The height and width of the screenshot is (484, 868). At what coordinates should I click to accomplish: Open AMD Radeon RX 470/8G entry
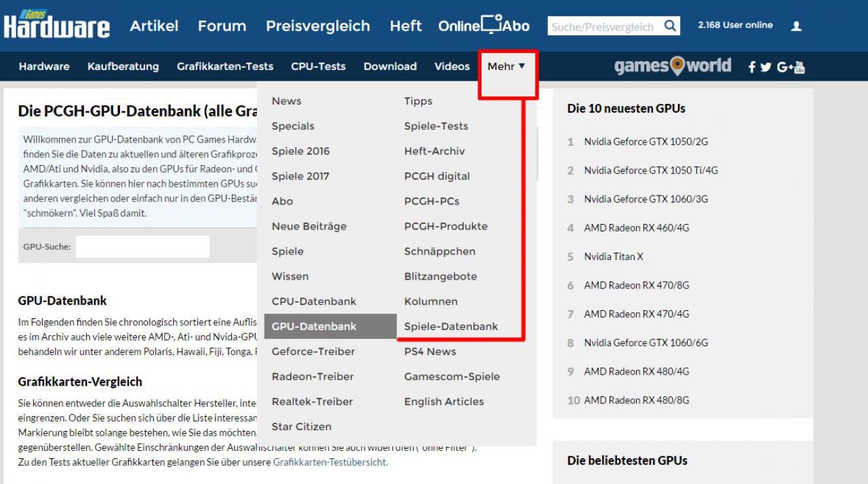point(637,285)
